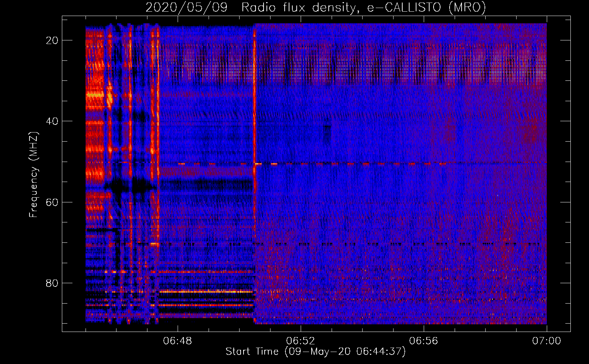Viewport: 589px width, 364px height.
Task: Click the 40 MHz frequency tick label
Action: pos(52,121)
